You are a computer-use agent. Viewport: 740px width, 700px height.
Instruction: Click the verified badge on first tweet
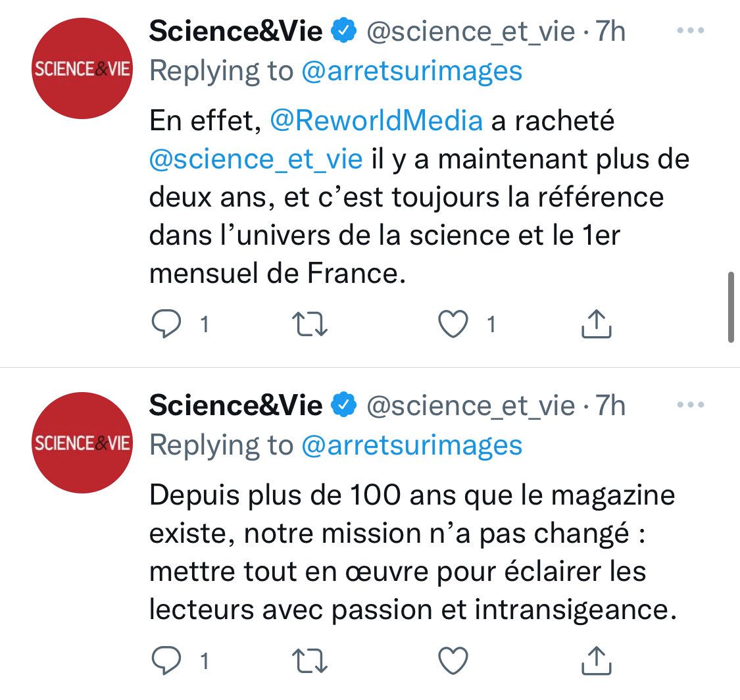click(x=343, y=32)
